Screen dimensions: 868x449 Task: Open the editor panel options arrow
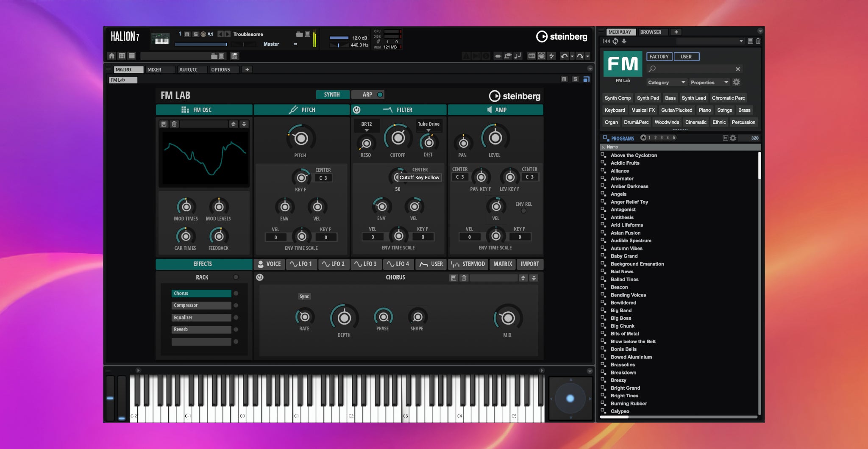[x=590, y=68]
